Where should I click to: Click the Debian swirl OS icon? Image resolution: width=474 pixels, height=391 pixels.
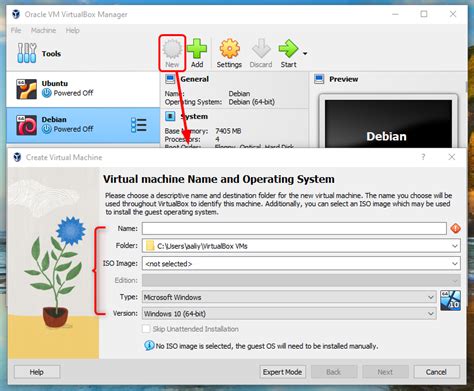(26, 125)
